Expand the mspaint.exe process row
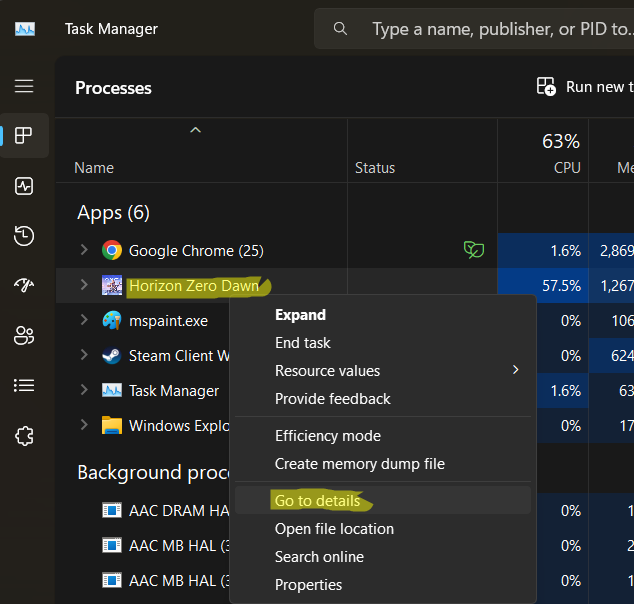Viewport: 634px width, 604px height. 84,320
